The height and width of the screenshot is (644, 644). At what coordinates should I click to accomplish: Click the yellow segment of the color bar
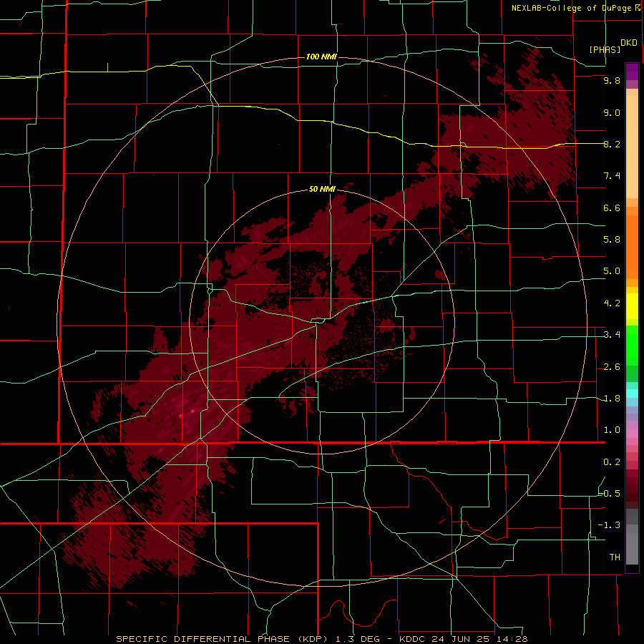(x=632, y=306)
